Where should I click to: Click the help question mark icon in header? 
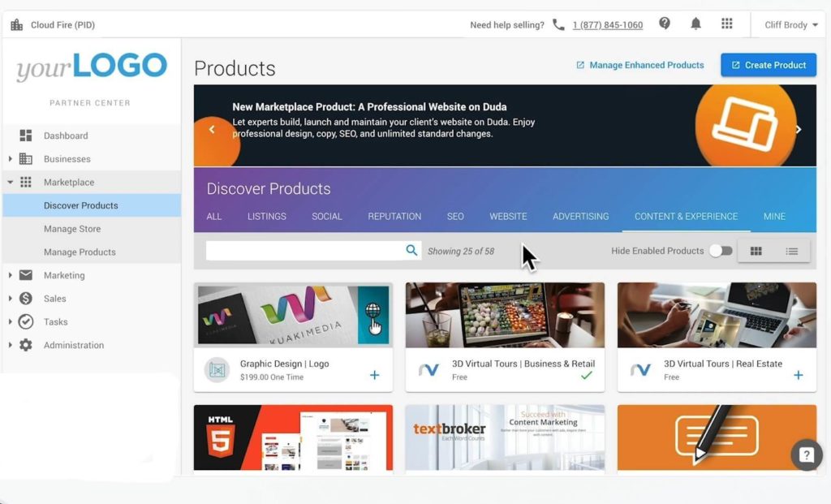(x=665, y=24)
